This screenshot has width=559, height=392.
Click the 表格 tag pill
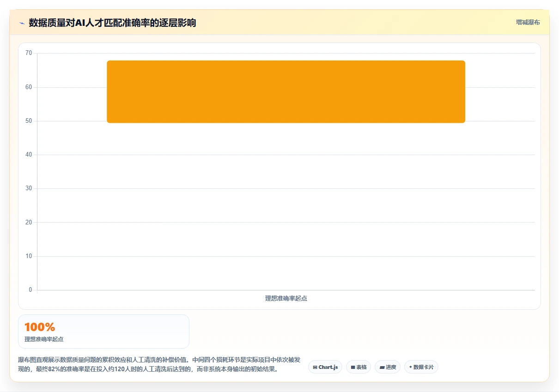[x=358, y=367]
